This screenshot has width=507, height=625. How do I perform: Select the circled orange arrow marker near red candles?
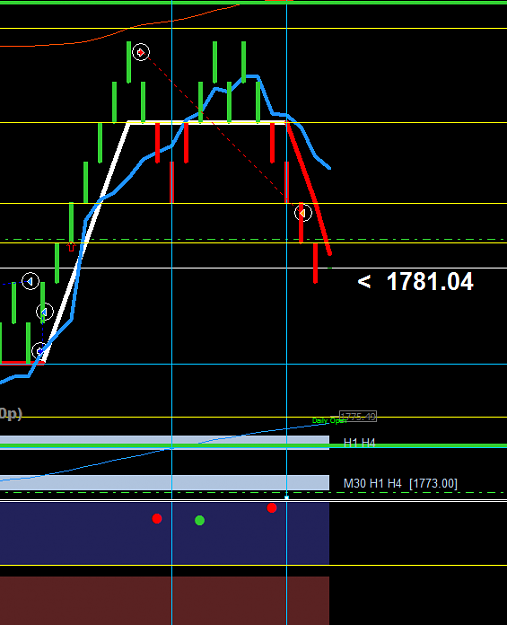[x=303, y=213]
